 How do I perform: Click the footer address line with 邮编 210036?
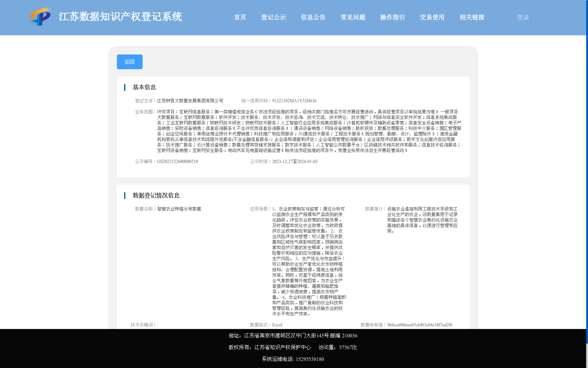[x=293, y=336]
